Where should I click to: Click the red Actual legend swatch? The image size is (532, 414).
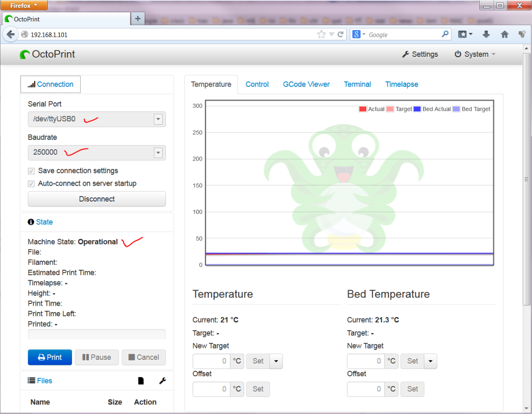(x=363, y=109)
